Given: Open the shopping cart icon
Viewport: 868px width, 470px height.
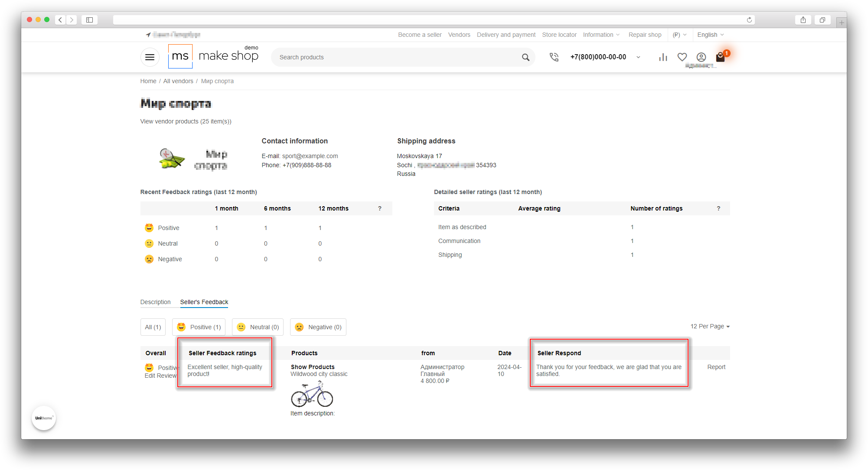Looking at the screenshot, I should (720, 57).
